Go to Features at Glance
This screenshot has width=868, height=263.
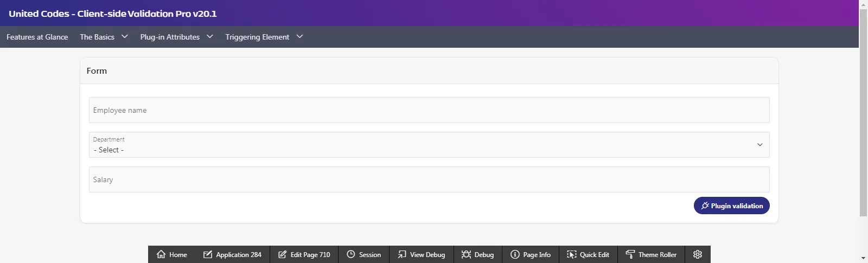(37, 37)
